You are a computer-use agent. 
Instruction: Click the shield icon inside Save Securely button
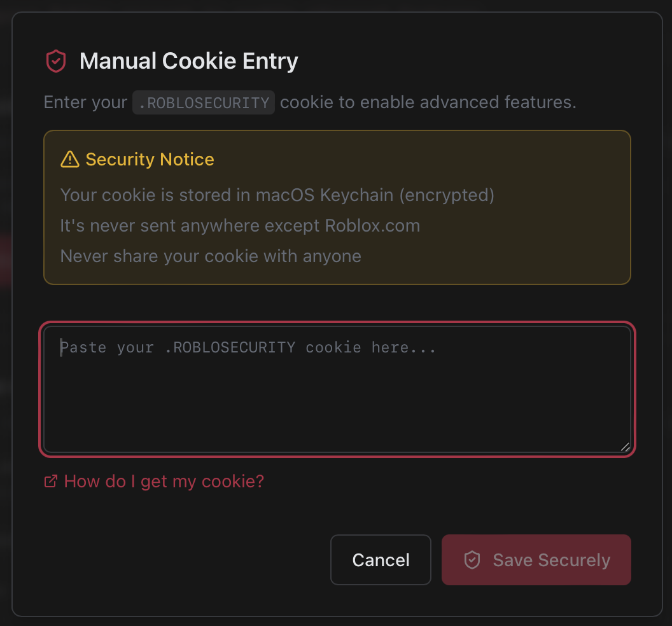click(x=472, y=560)
